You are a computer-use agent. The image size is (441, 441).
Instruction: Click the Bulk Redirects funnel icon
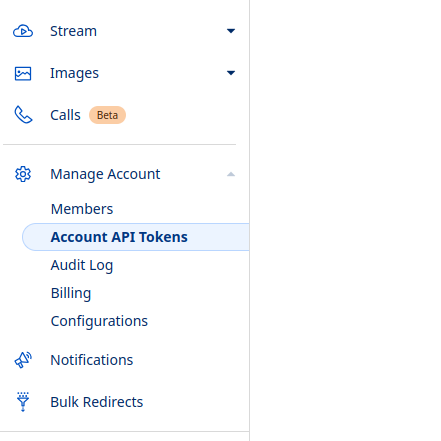[23, 402]
